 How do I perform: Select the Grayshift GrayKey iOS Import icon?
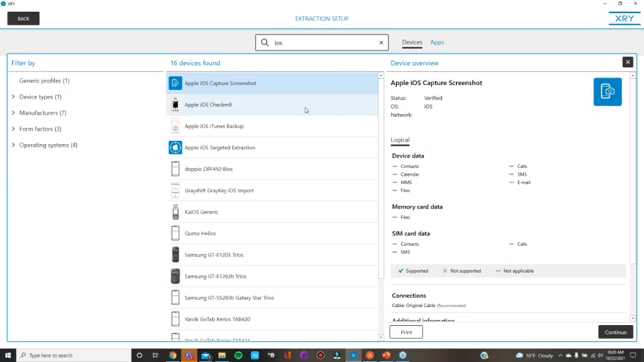point(175,190)
